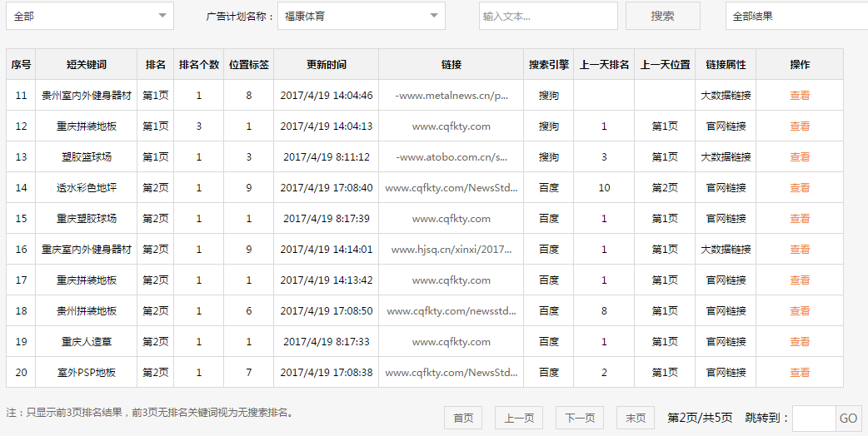Screen dimensions: 868x436
Task: Click the 上一天位置 column header
Action: coord(665,65)
